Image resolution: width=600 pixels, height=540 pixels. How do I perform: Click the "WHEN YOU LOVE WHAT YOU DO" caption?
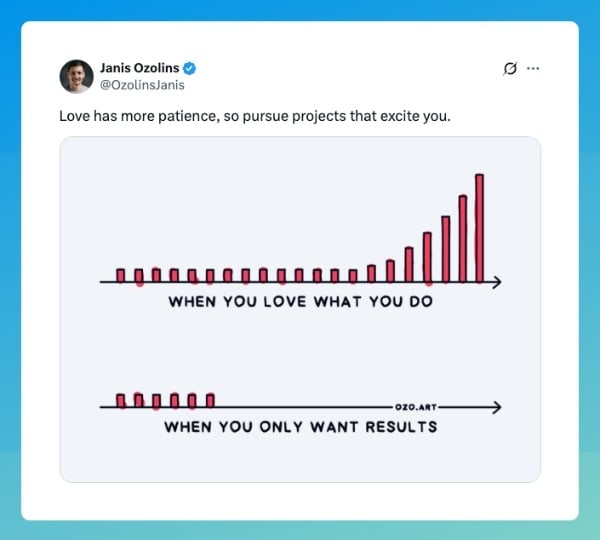300,301
